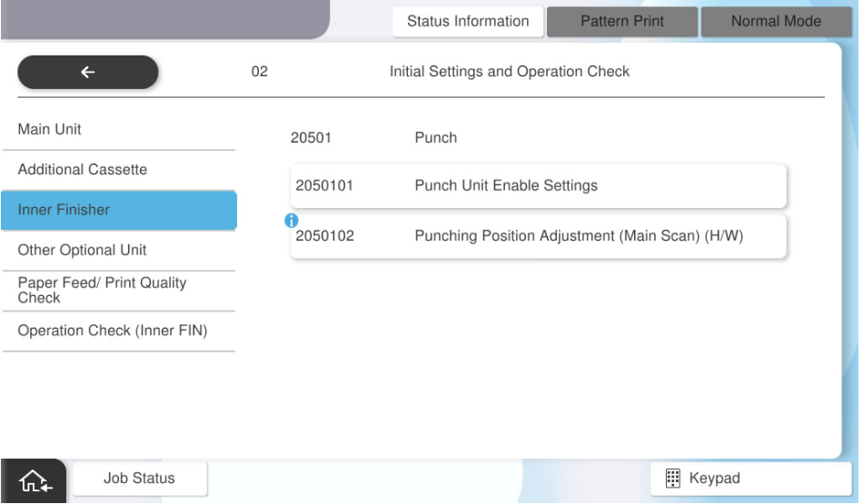Click the Initial Settings and Operation Check title
The height and width of the screenshot is (504, 863).
click(x=509, y=72)
